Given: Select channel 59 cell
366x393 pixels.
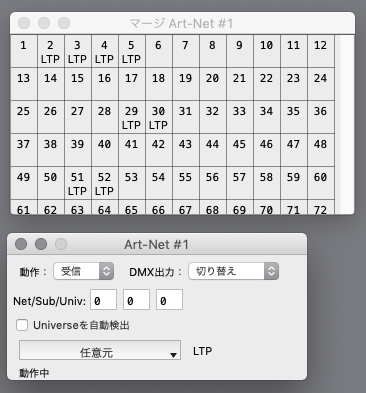Looking at the screenshot, I should click(294, 183).
